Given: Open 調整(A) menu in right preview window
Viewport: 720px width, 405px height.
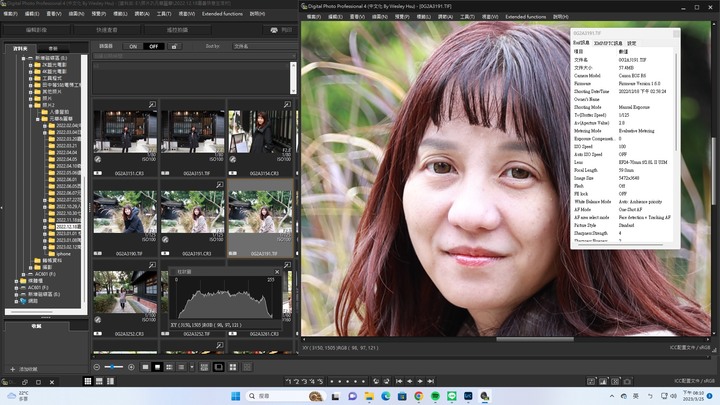Looking at the screenshot, I should pos(445,17).
